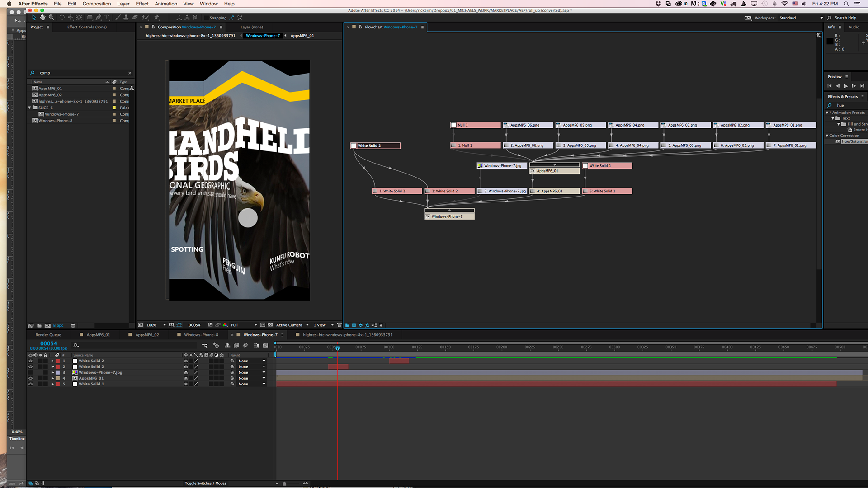This screenshot has width=868, height=488.
Task: Toggle lock on Flowchart panel tab
Action: click(x=360, y=27)
